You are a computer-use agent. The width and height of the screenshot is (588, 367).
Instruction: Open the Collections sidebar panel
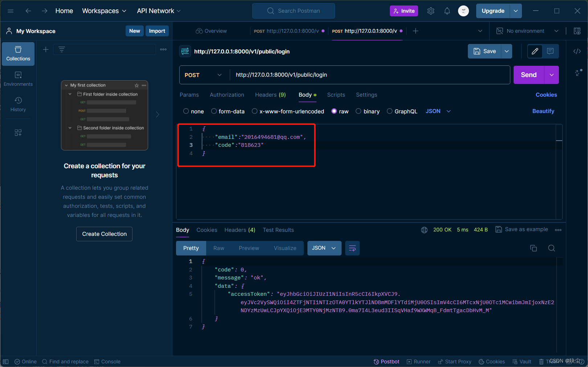pos(18,54)
